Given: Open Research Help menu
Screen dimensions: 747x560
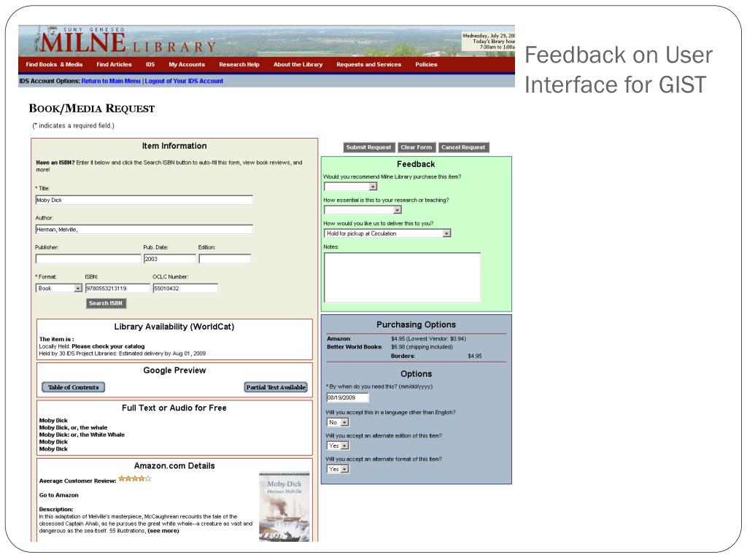Looking at the screenshot, I should coord(239,64).
